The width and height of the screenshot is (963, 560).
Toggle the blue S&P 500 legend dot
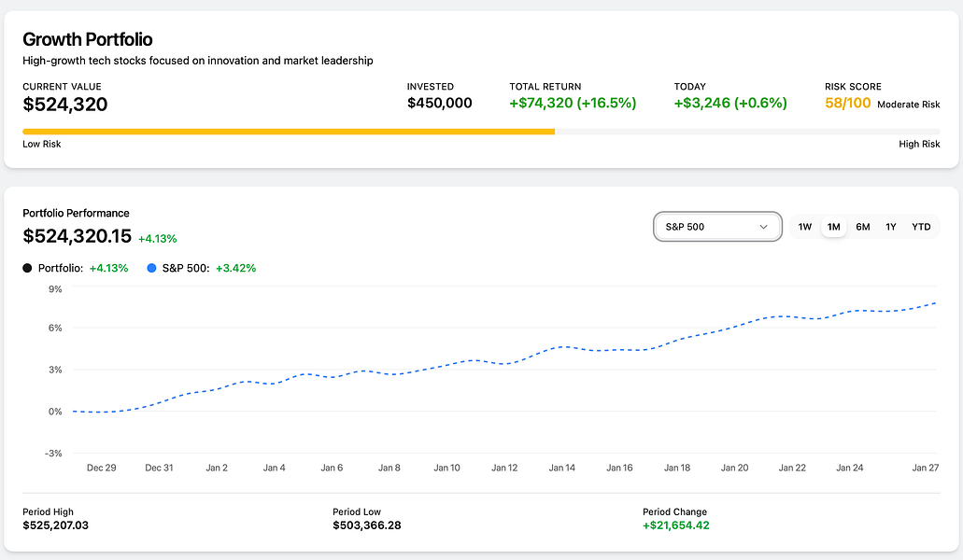click(x=152, y=268)
